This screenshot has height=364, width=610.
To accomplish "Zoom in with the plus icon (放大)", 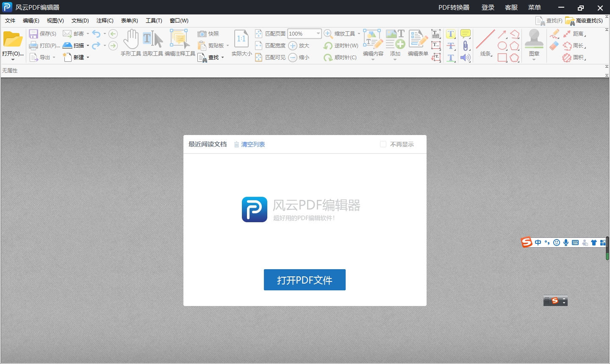I will point(293,46).
